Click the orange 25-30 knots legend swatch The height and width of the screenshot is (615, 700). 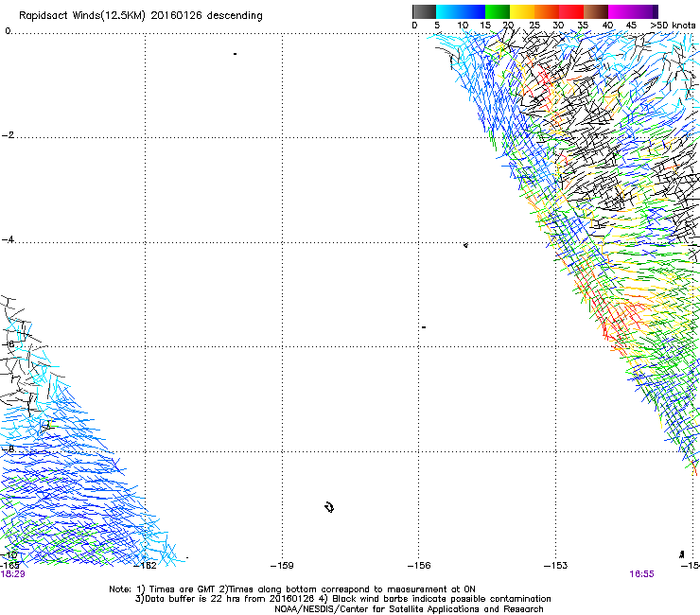[x=547, y=11]
